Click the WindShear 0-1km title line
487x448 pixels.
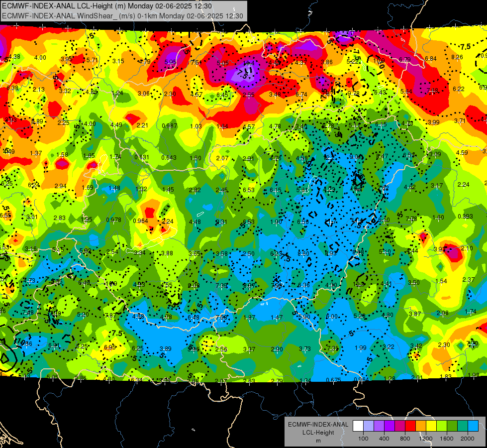pos(122,16)
